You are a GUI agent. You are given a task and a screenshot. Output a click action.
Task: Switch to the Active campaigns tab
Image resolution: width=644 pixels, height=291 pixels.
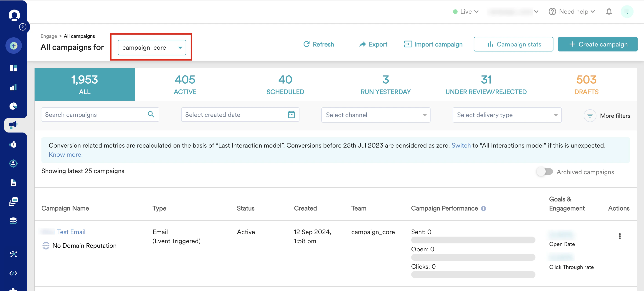pyautogui.click(x=185, y=84)
